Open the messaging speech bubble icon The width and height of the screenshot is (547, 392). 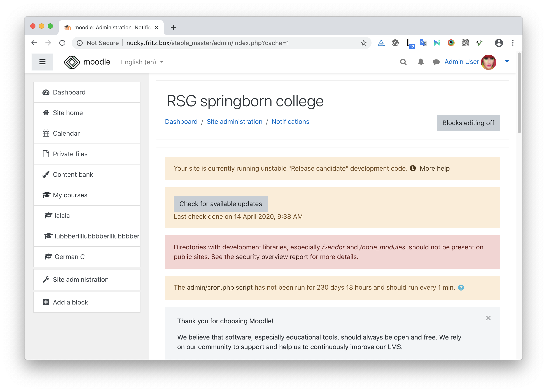point(436,62)
